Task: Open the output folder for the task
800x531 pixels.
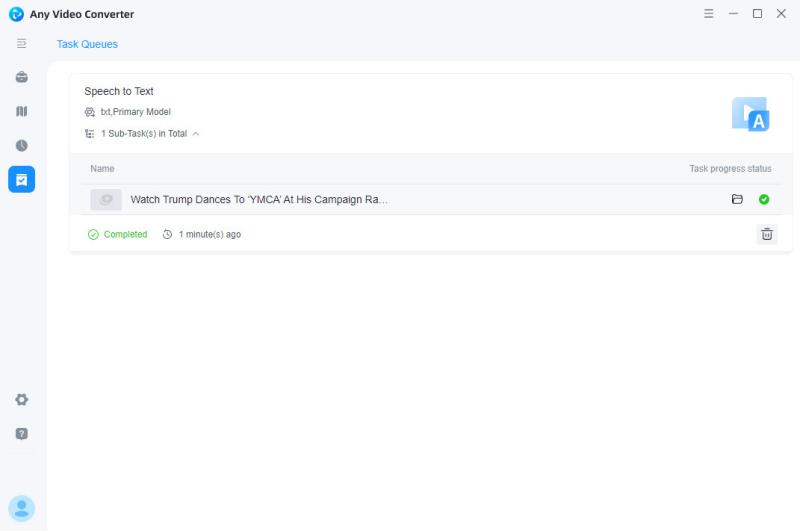Action: (737, 200)
